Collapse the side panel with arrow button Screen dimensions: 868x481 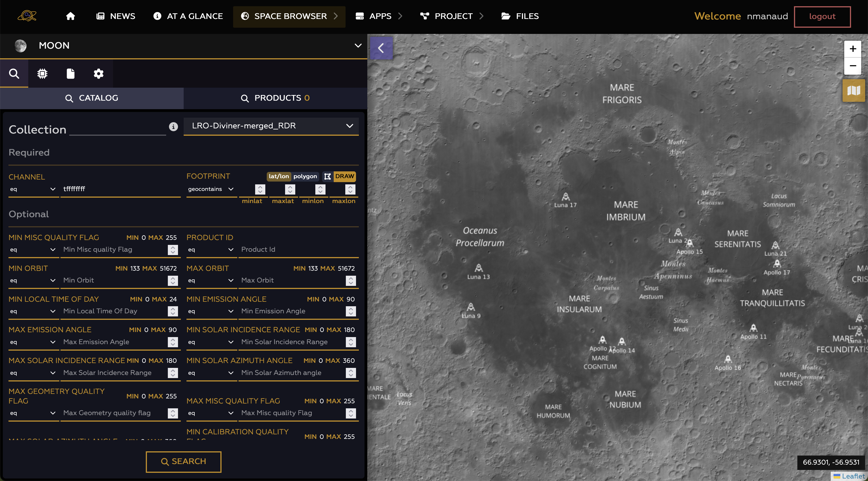pyautogui.click(x=381, y=48)
